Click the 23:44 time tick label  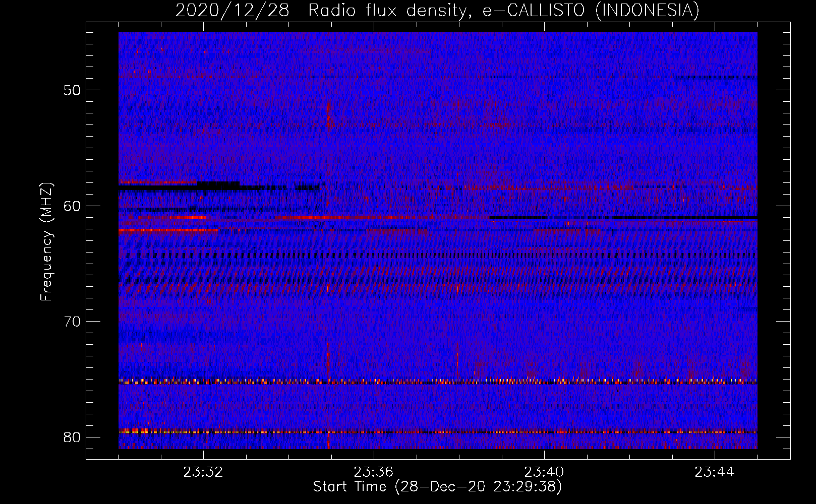(x=715, y=472)
